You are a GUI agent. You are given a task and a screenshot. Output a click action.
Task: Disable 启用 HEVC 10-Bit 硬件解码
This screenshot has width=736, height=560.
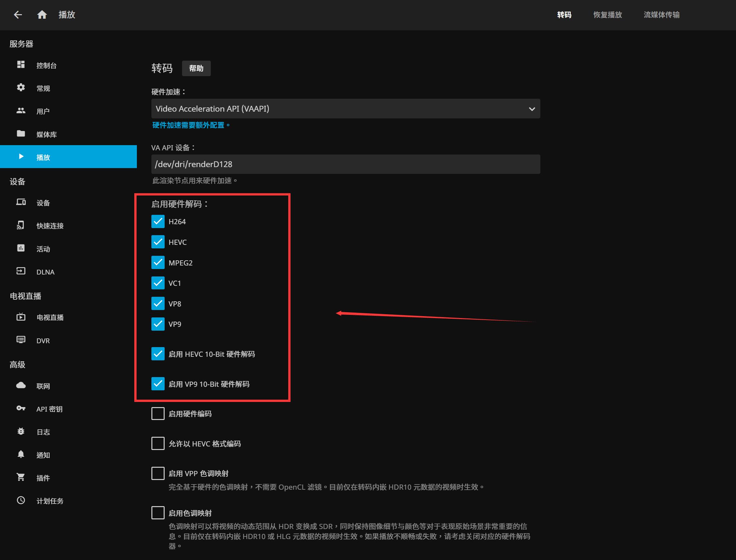click(x=158, y=354)
